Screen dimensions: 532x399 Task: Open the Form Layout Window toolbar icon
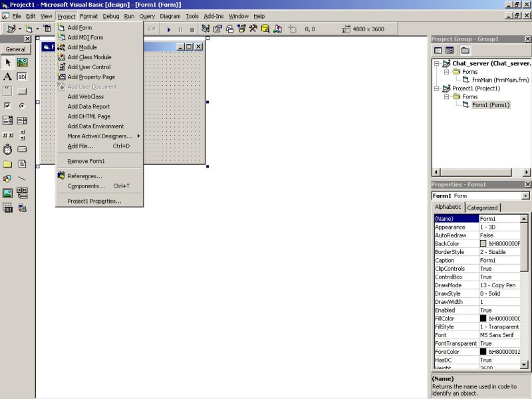229,29
